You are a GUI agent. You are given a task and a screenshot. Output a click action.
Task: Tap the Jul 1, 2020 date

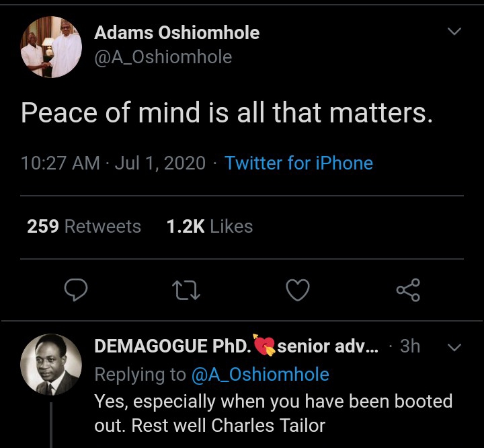click(x=160, y=163)
